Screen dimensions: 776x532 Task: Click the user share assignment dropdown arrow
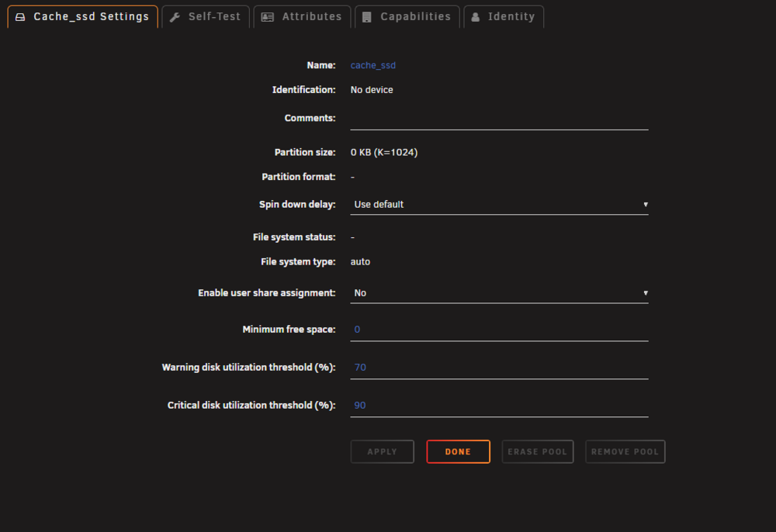(646, 293)
